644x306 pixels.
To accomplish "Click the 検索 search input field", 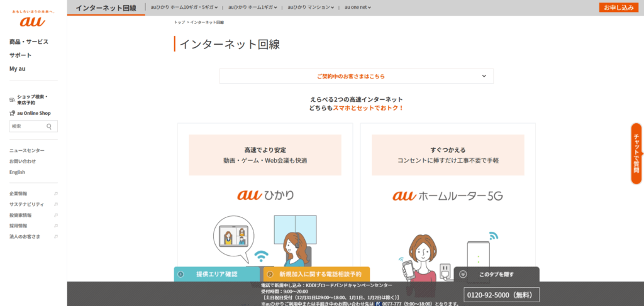I will 28,126.
